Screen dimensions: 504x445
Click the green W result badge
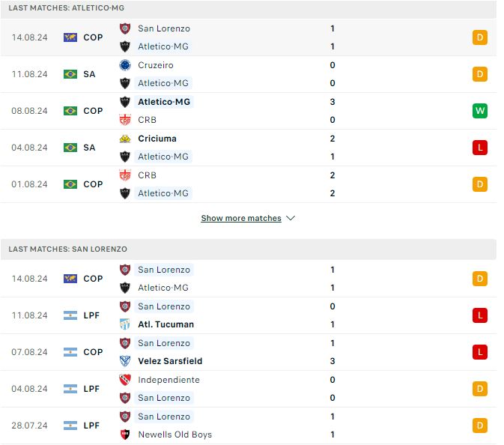pos(480,111)
